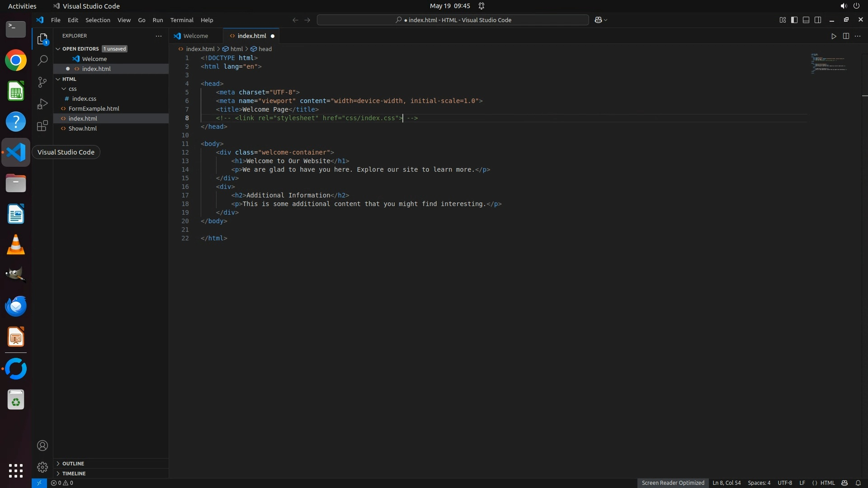868x488 pixels.
Task: Open the Run and Debug view
Action: [42, 104]
